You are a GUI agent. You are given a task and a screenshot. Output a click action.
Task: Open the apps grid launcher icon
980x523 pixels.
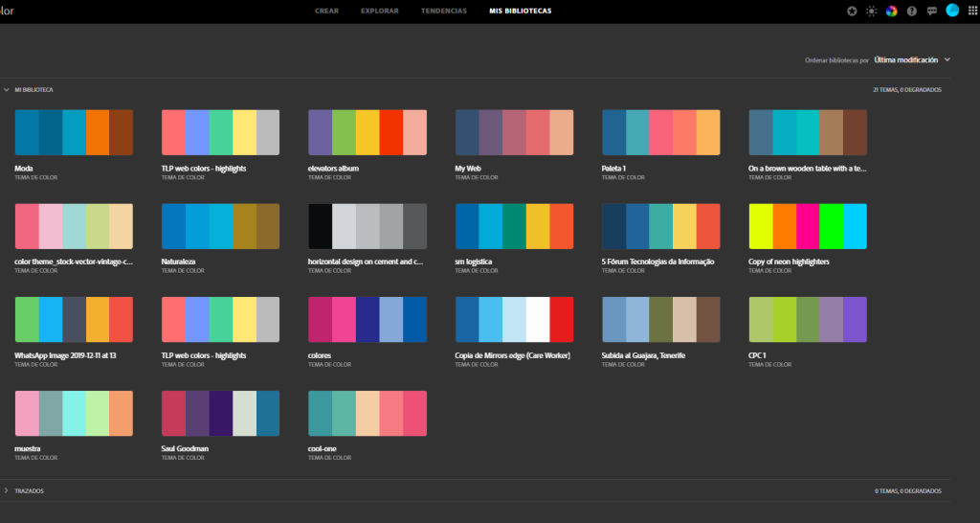click(x=972, y=11)
